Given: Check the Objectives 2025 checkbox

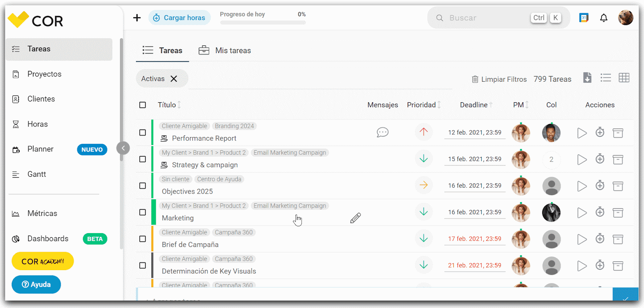Looking at the screenshot, I should (x=142, y=186).
